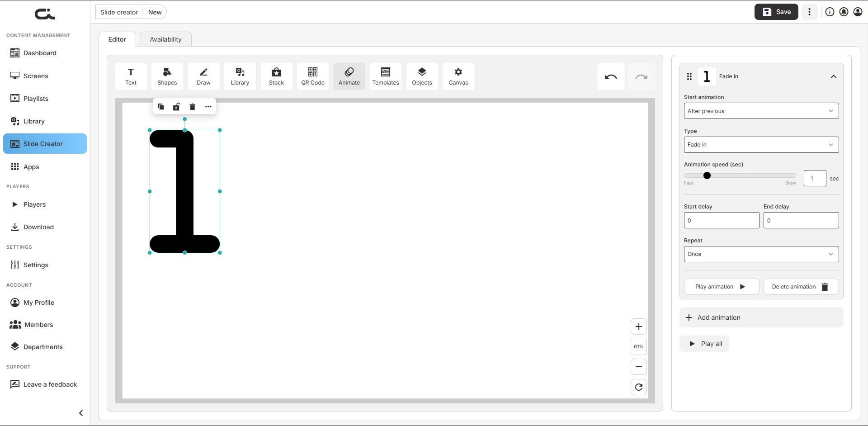Click Delete animation button

801,287
